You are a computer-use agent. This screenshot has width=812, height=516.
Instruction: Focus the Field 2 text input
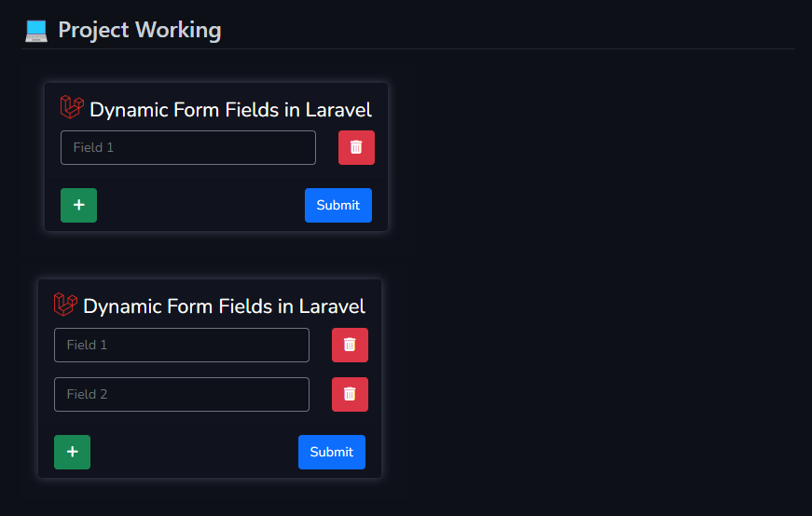(x=182, y=394)
